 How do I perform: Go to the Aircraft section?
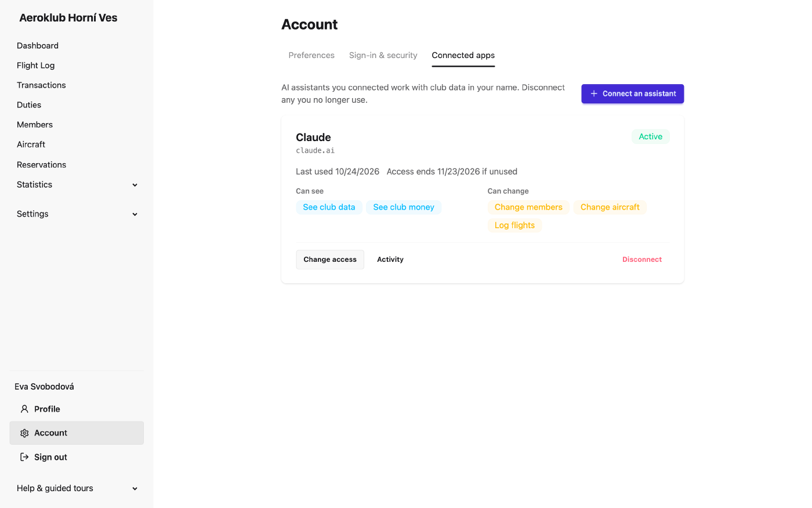[x=31, y=145]
